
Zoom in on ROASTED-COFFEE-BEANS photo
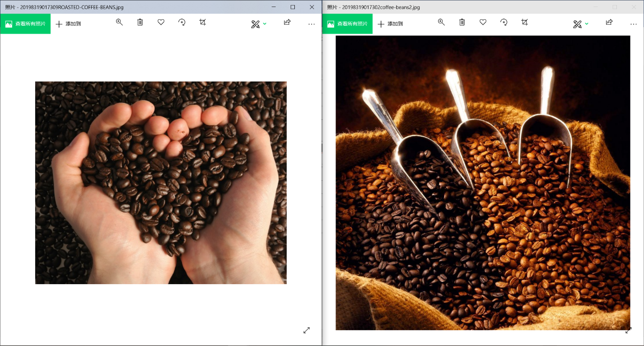pos(119,22)
